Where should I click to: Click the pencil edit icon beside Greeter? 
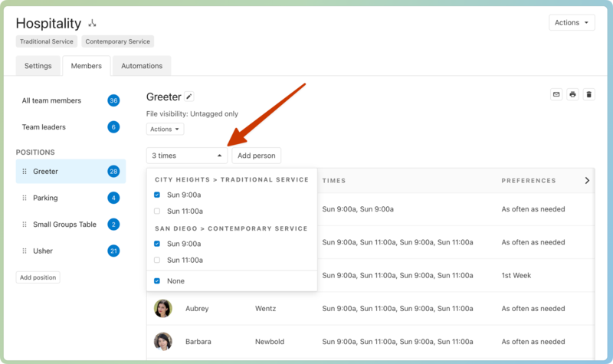pos(189,97)
